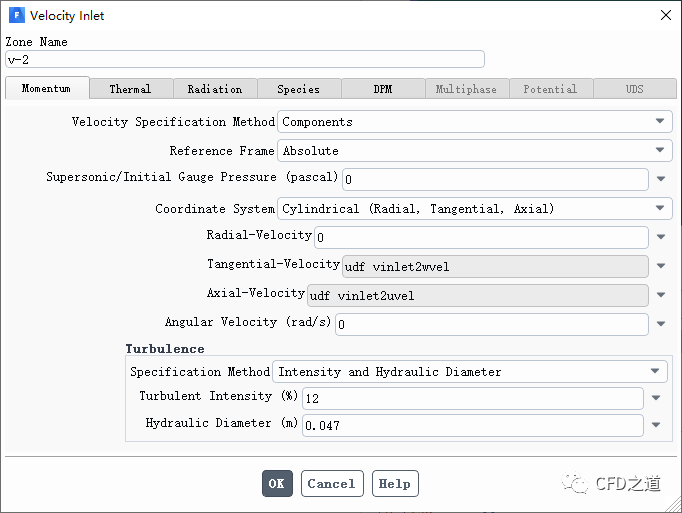Open the Radiation tab

214,89
